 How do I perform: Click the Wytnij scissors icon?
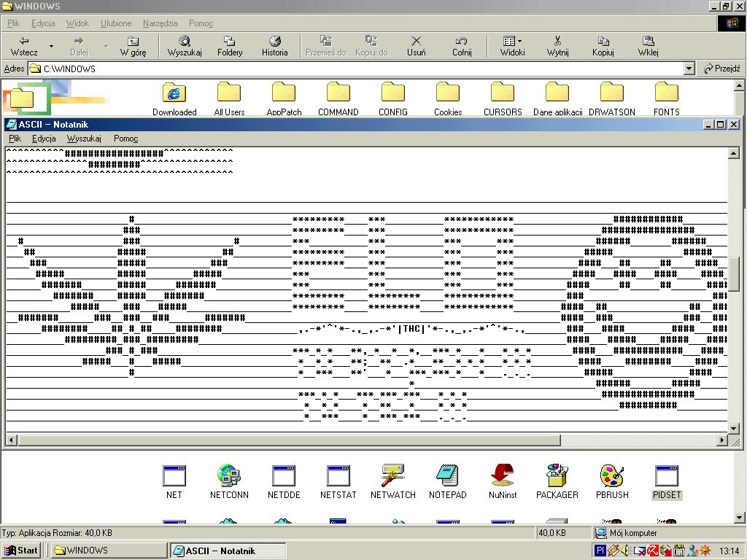[557, 42]
